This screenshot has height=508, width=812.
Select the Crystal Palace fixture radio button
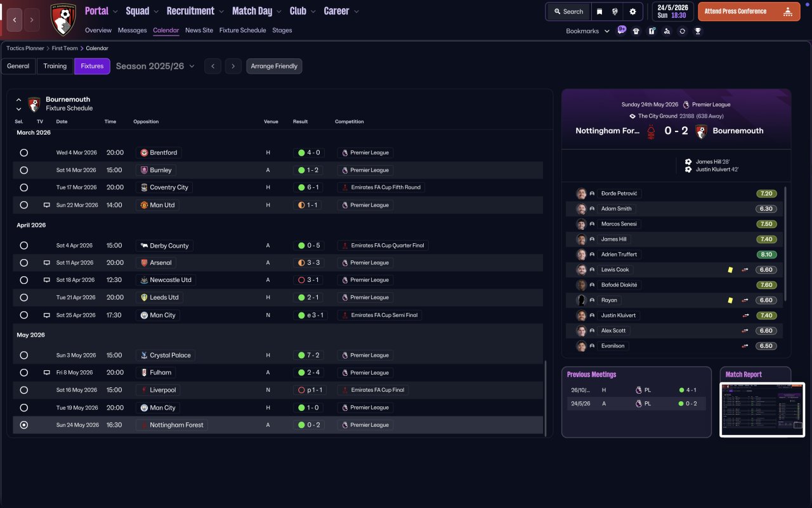click(24, 356)
